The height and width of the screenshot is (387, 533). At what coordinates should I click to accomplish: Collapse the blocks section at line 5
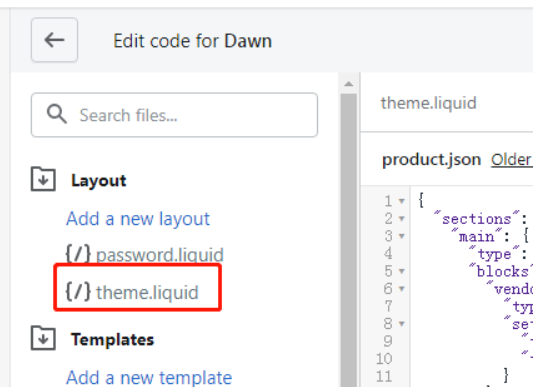pyautogui.click(x=402, y=271)
